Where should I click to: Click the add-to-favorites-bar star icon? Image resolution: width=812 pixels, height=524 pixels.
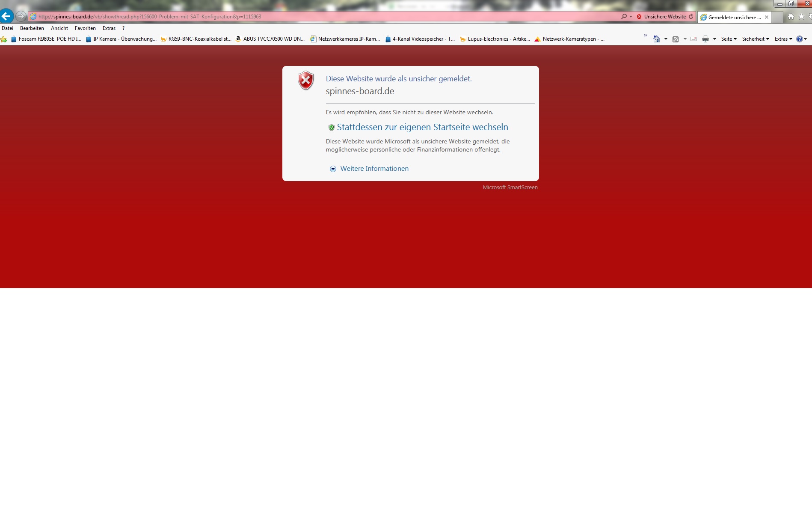coord(4,39)
